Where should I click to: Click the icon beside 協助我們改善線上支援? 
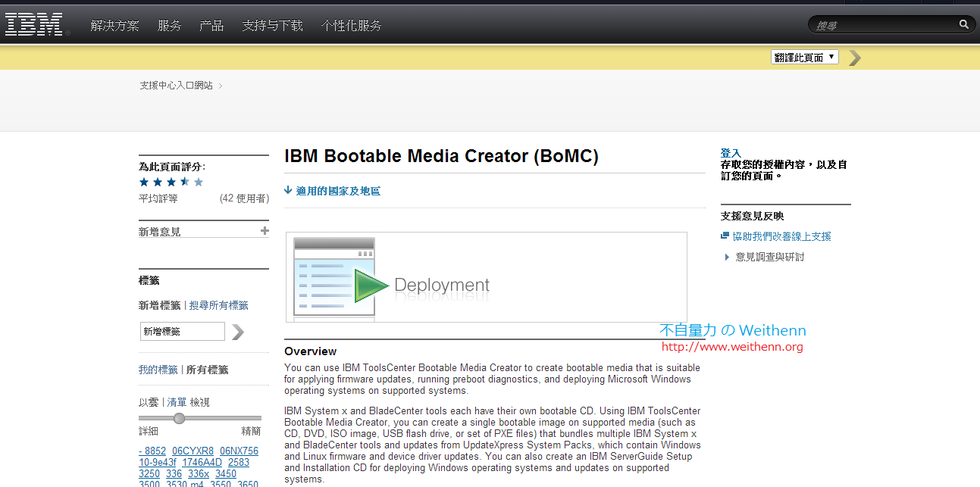click(725, 236)
